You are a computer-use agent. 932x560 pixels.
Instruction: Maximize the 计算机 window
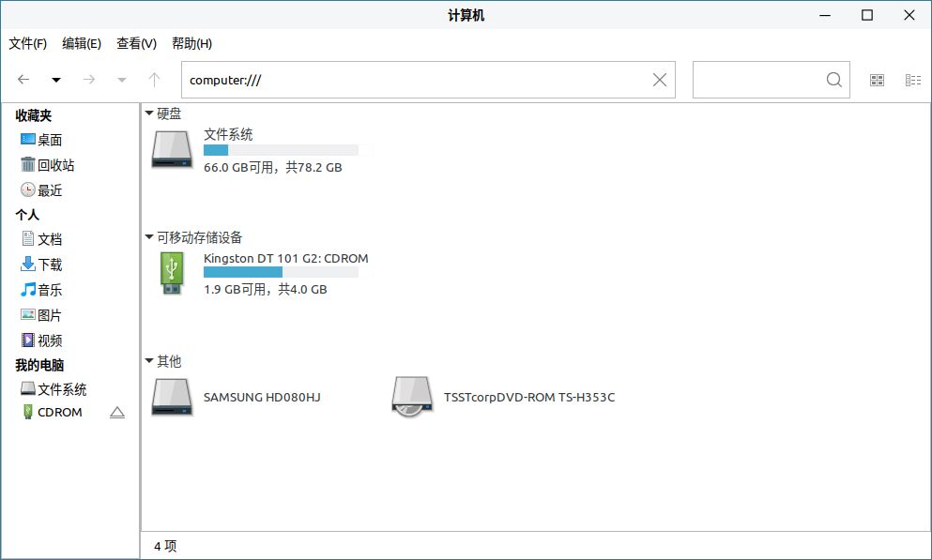tap(867, 15)
